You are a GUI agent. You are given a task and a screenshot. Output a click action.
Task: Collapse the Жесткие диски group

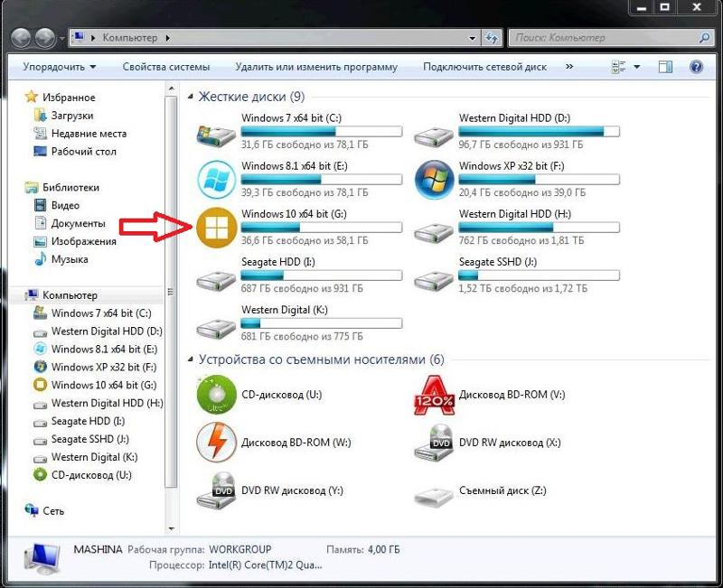tap(191, 97)
